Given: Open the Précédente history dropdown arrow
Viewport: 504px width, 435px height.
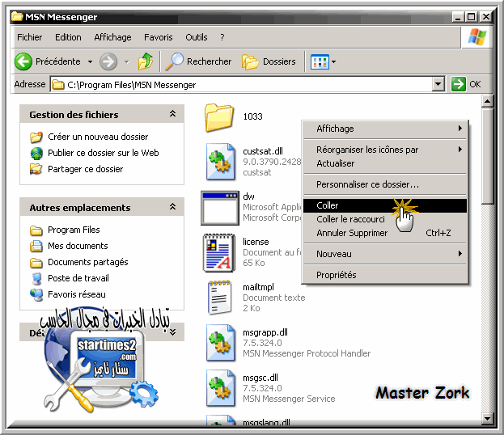Looking at the screenshot, I should click(91, 61).
